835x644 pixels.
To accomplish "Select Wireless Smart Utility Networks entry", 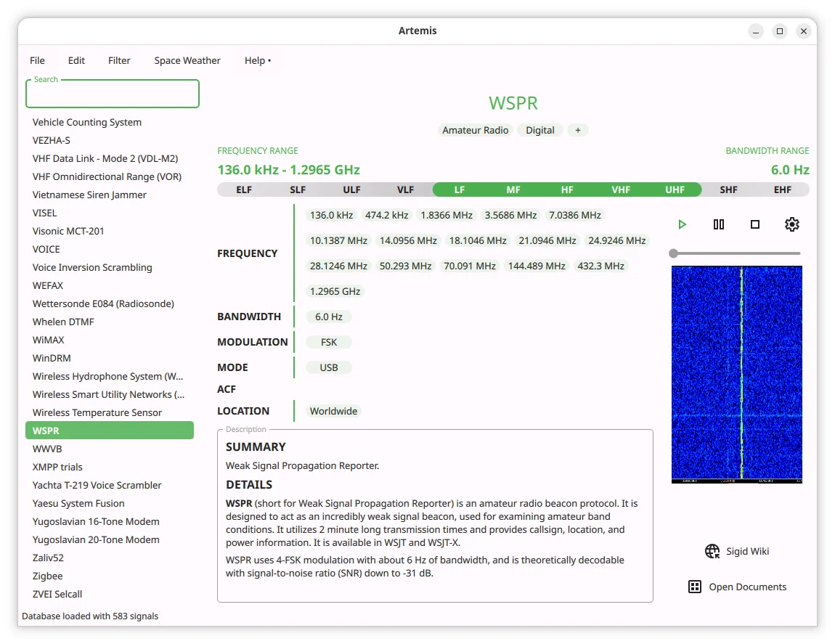I will click(x=110, y=394).
